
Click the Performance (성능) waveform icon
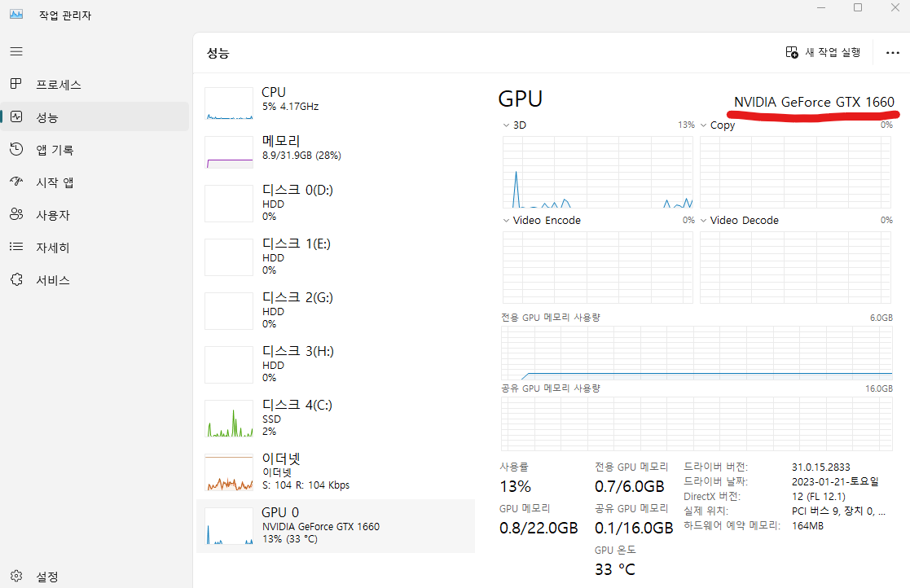click(16, 116)
